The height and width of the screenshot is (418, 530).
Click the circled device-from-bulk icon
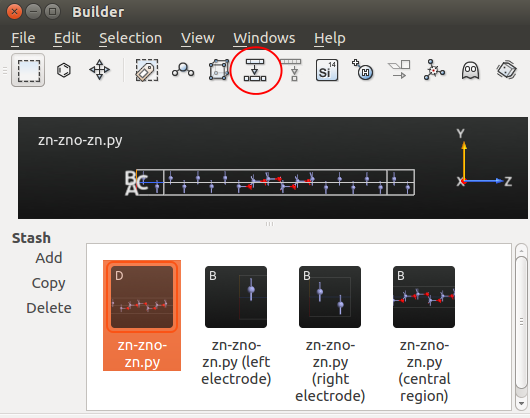click(x=255, y=70)
